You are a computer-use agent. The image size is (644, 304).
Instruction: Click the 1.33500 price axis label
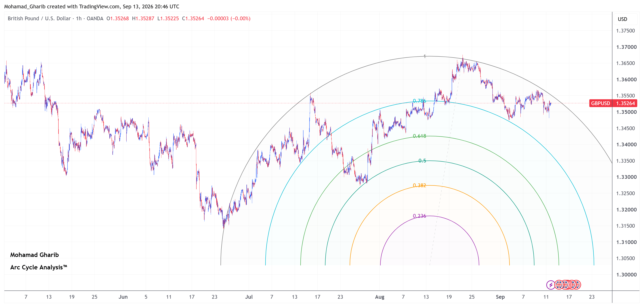(626, 161)
